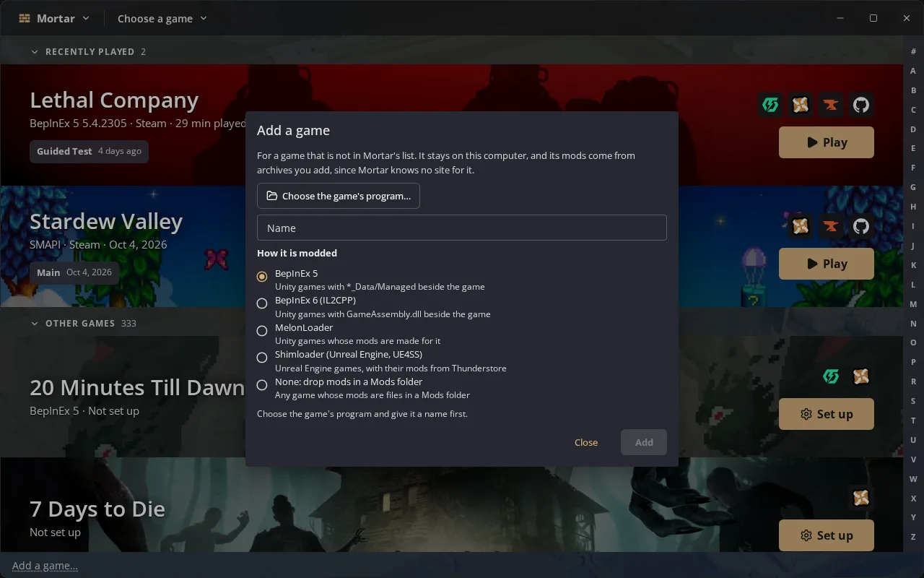Choose None: drop mods in a Mods folder
This screenshot has height=578, width=924.
(262, 385)
